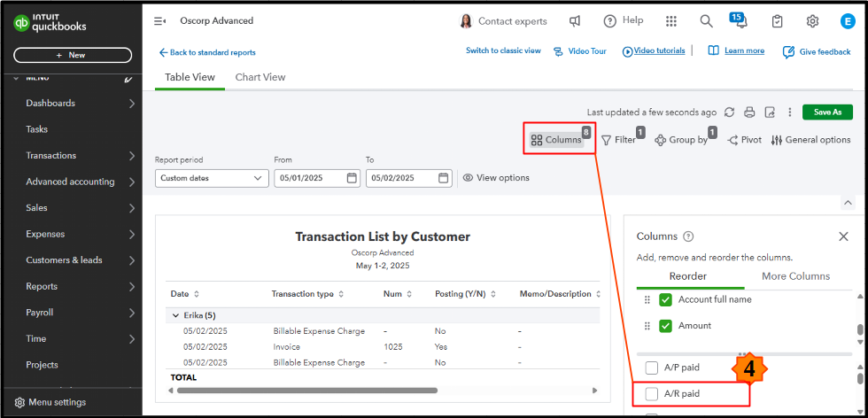
Task: Uncheck the Account full name column
Action: 666,299
